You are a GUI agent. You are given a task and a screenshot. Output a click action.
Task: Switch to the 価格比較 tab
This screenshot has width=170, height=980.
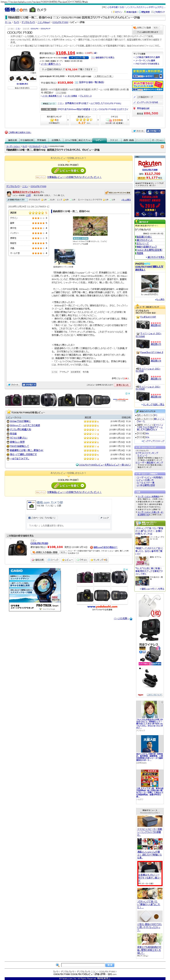point(13,140)
